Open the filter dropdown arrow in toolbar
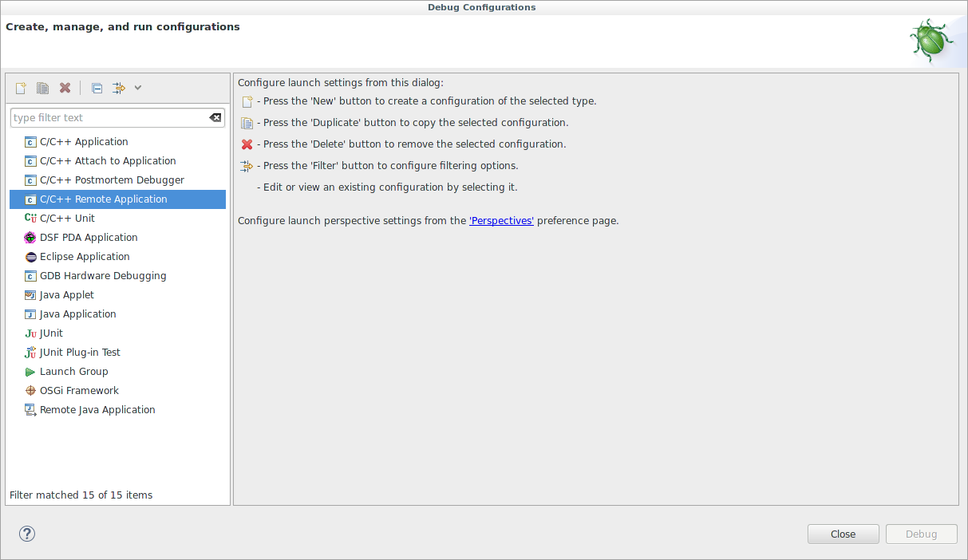The image size is (968, 560). pos(138,88)
